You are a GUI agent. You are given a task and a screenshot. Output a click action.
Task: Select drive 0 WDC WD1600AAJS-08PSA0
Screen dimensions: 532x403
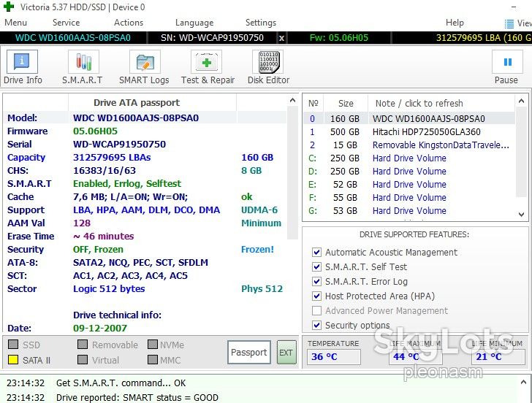pos(409,118)
